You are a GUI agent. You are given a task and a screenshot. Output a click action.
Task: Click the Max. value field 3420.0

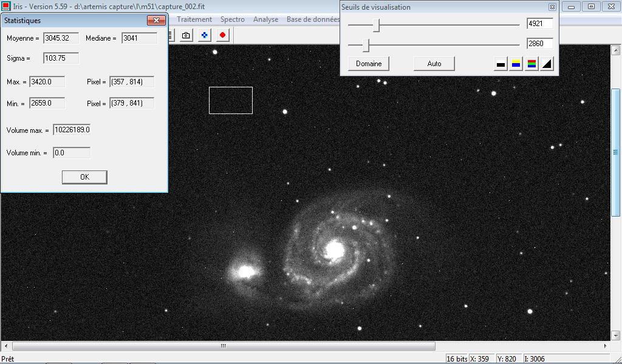[47, 82]
